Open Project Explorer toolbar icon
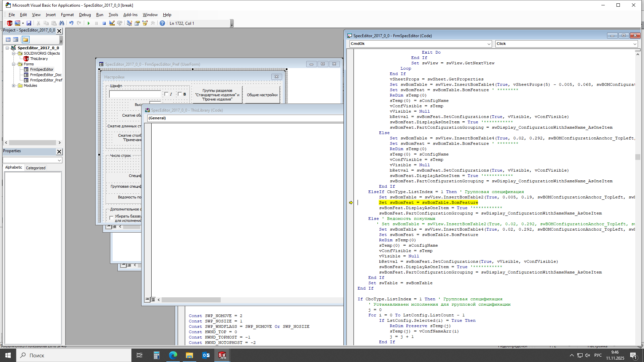 [129, 23]
